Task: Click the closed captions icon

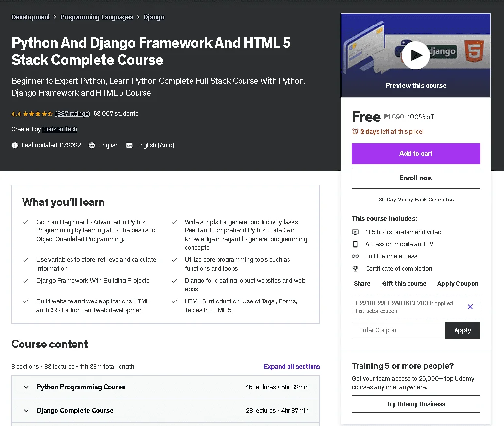Action: click(129, 145)
